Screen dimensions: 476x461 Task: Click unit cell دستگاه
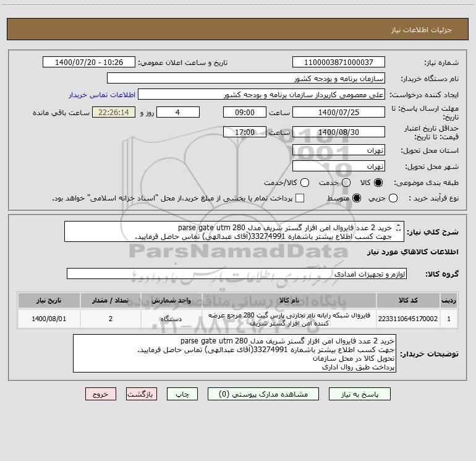point(171,319)
